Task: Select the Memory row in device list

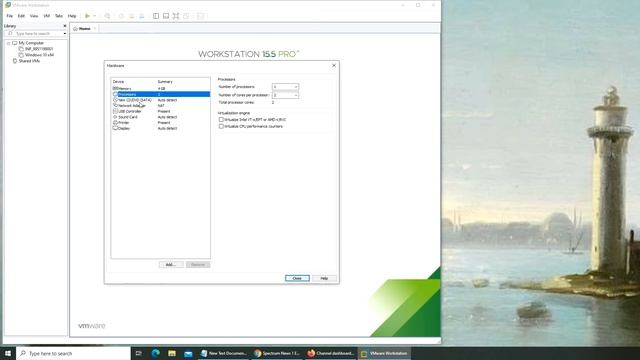Action: (161, 88)
